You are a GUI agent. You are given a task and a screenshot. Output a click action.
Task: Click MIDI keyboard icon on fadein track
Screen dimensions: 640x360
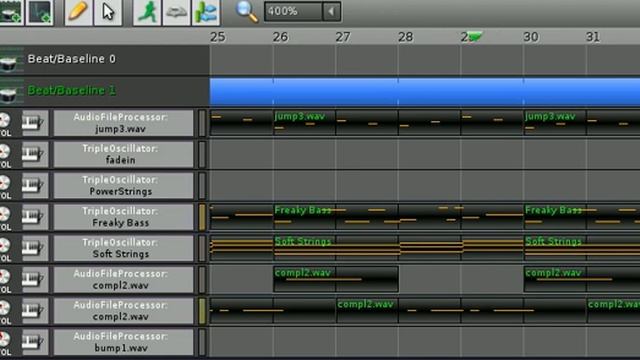(34, 154)
